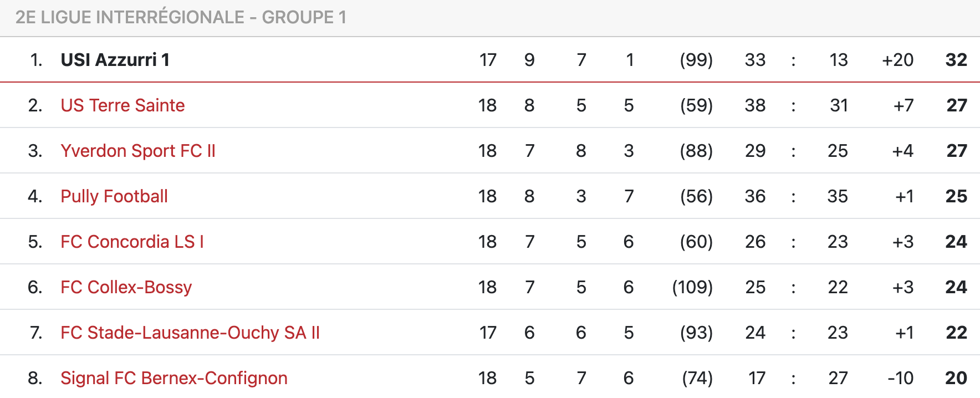Viewport: 980px width, 398px height.
Task: Click the bold USI Azzurri 1 name
Action: 115,60
